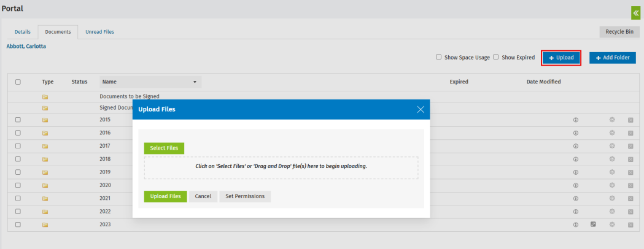Viewport: 644px width, 249px height.
Task: Check the select-all checkbox in table header
Action: pyautogui.click(x=18, y=82)
